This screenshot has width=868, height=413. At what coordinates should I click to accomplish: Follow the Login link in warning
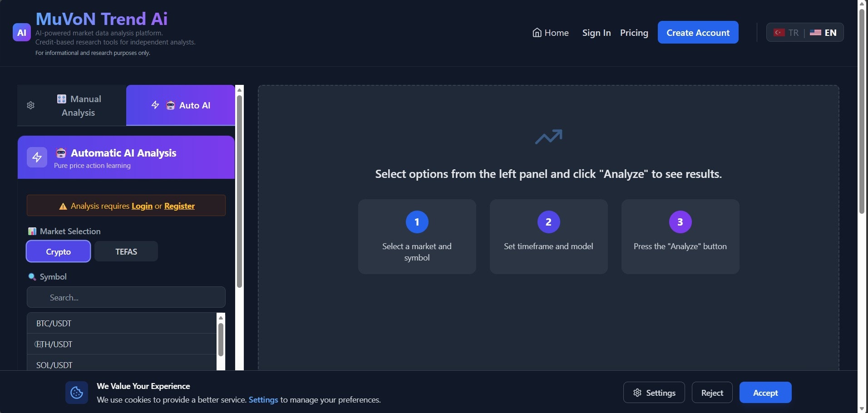[x=142, y=206]
